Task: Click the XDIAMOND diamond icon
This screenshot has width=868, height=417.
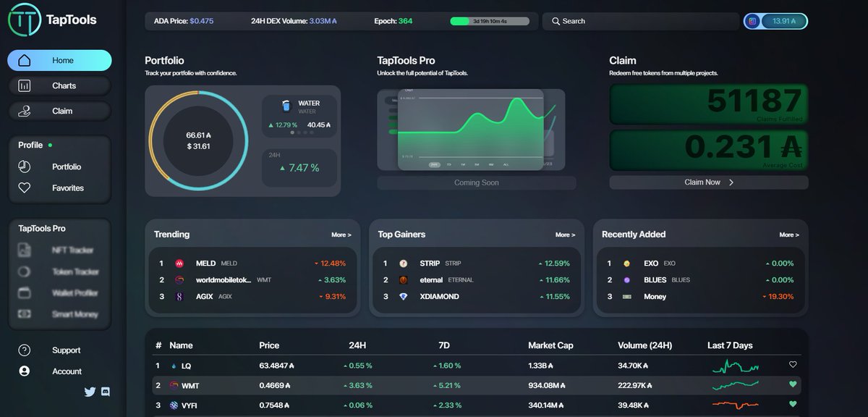Action: click(x=404, y=297)
